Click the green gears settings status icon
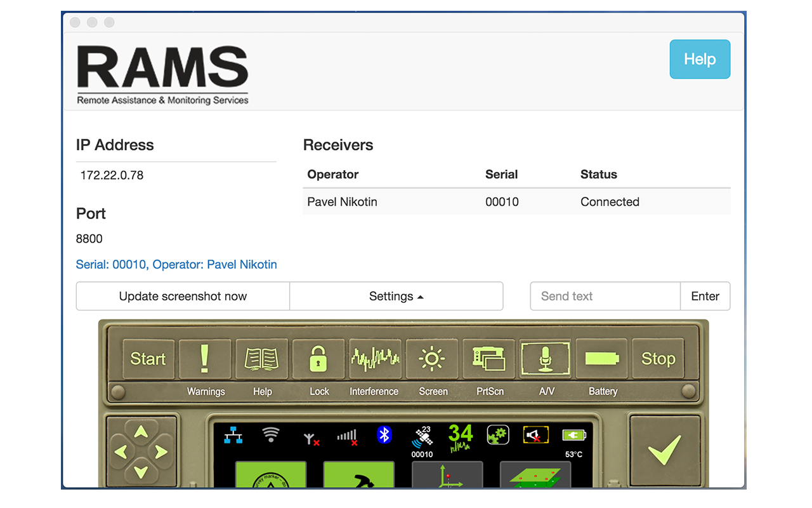The image size is (812, 508). (498, 435)
